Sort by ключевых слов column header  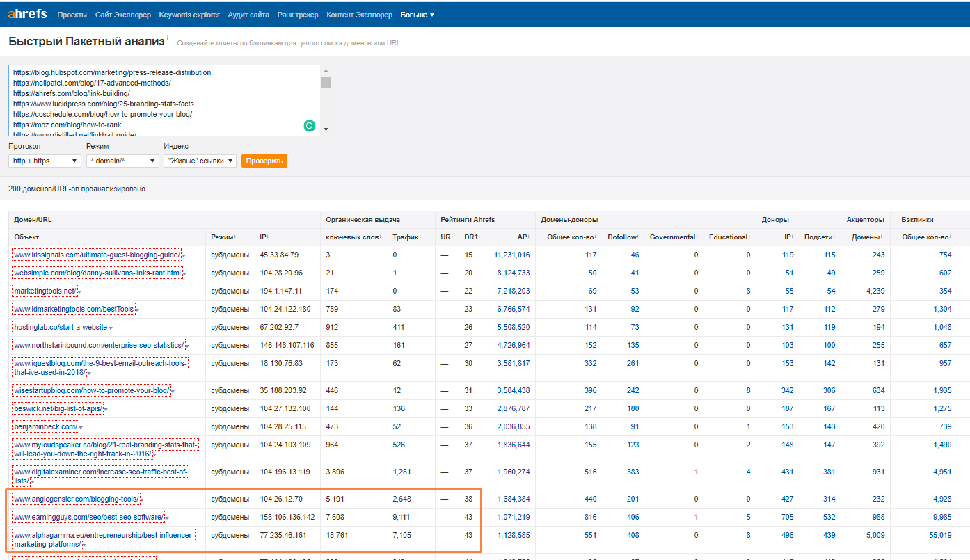353,237
